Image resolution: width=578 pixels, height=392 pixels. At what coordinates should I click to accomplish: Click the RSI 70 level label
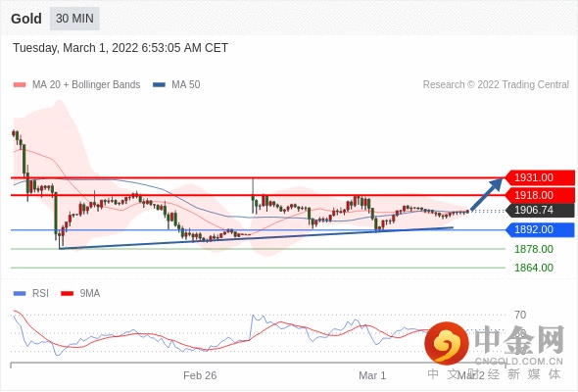click(x=520, y=315)
